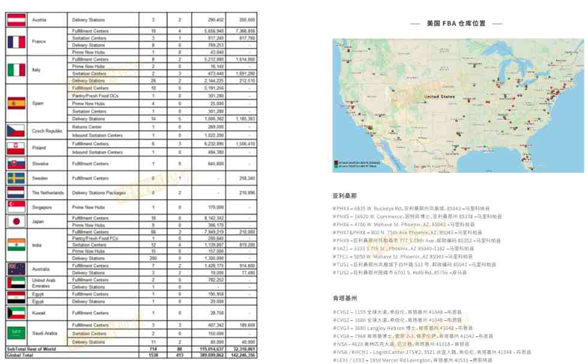The image size is (588, 364).
Task: Click the Czech Republic flag icon
Action: [x=16, y=131]
